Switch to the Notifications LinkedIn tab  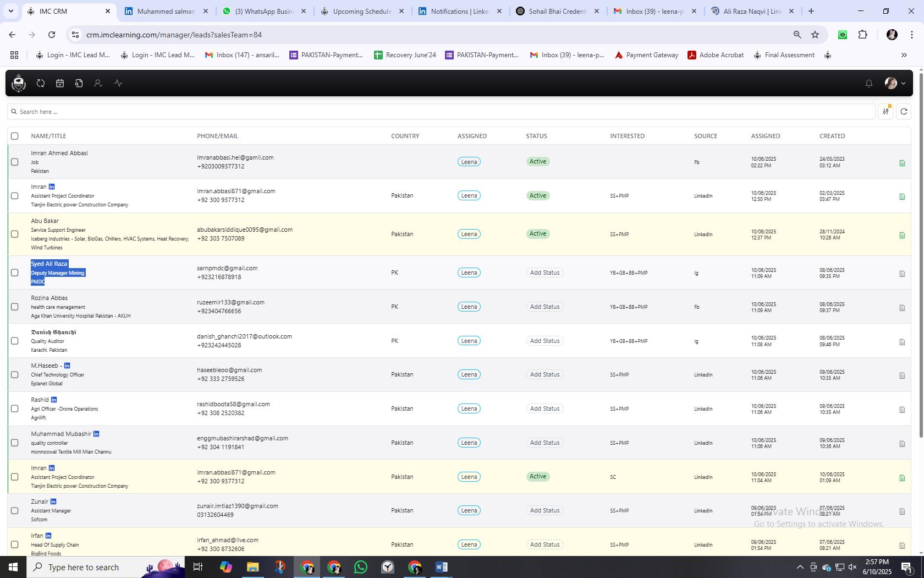pyautogui.click(x=460, y=11)
